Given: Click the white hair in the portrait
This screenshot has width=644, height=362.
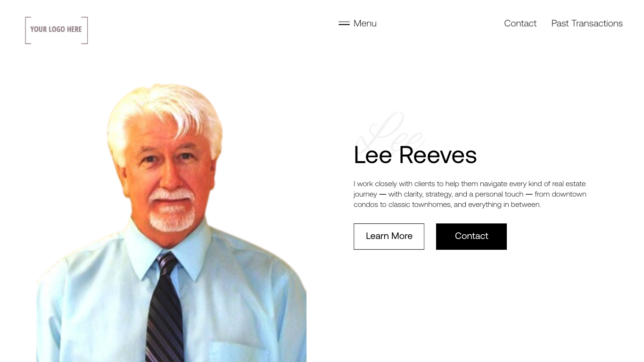Looking at the screenshot, I should tap(165, 108).
